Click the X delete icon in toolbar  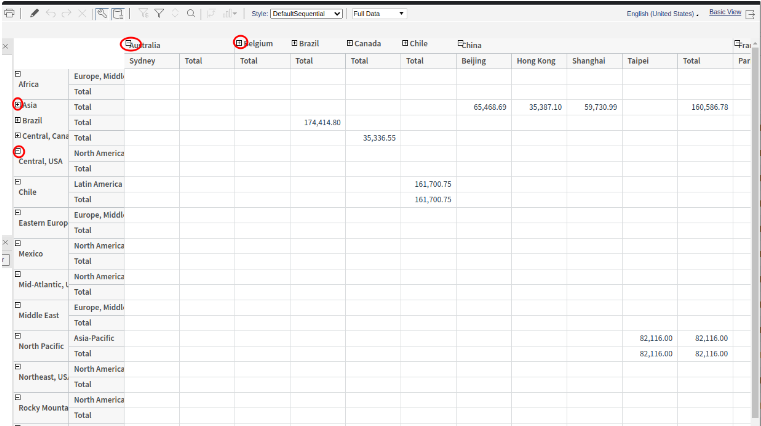point(83,14)
